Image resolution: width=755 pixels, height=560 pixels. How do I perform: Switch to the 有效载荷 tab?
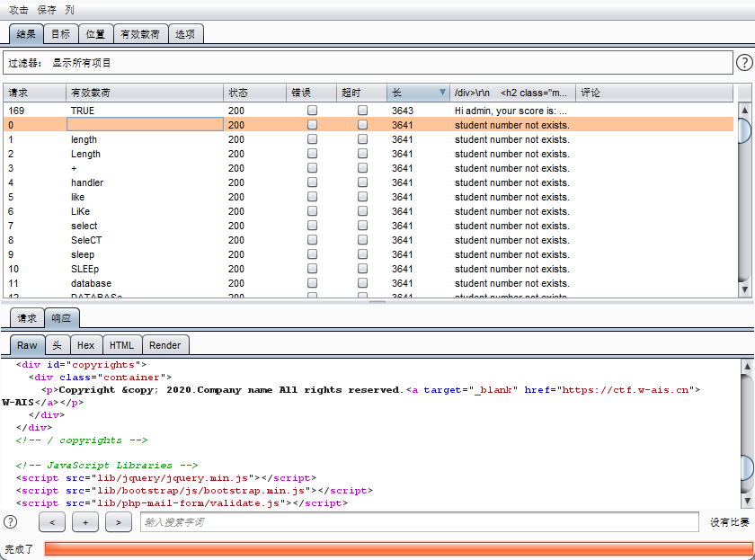140,34
